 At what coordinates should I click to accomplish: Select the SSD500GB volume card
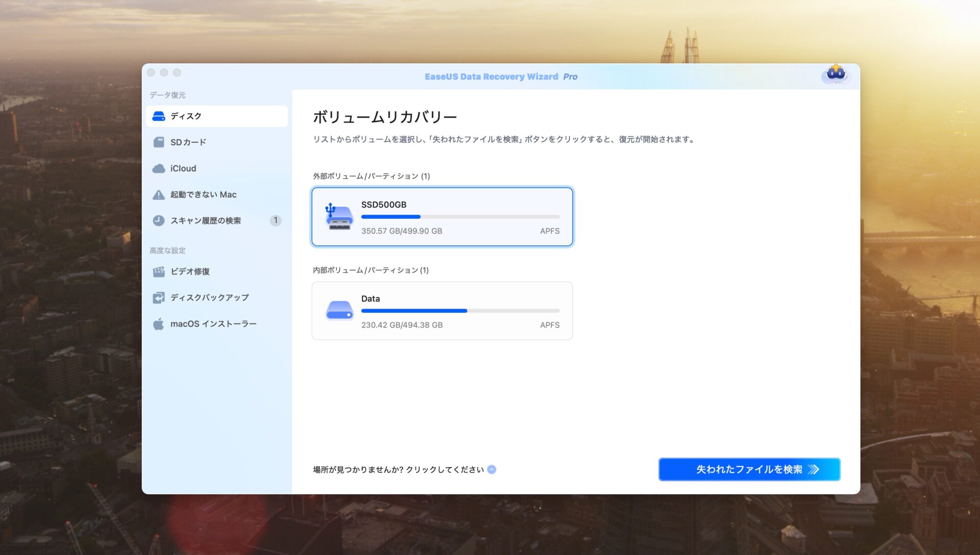click(x=442, y=217)
